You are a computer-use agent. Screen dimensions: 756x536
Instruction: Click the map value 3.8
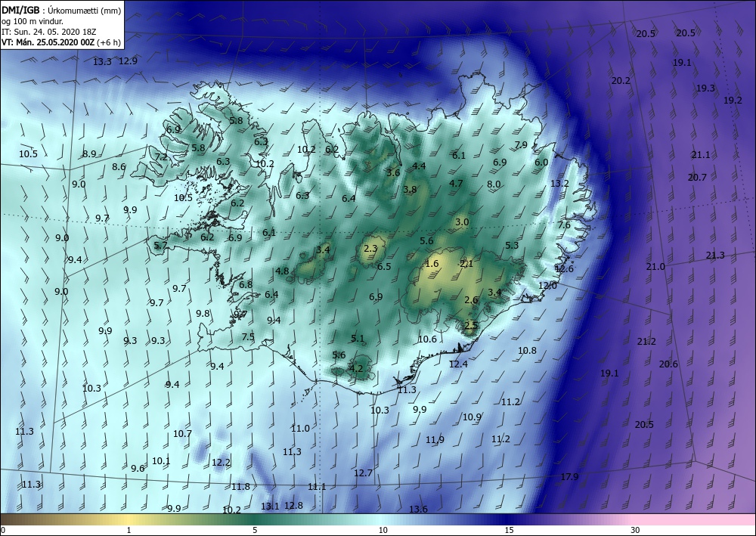click(410, 190)
